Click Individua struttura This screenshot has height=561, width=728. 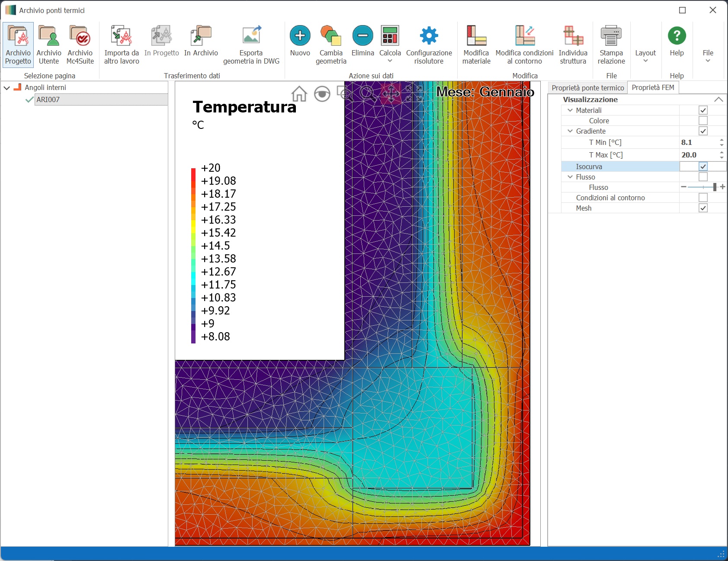(x=573, y=45)
